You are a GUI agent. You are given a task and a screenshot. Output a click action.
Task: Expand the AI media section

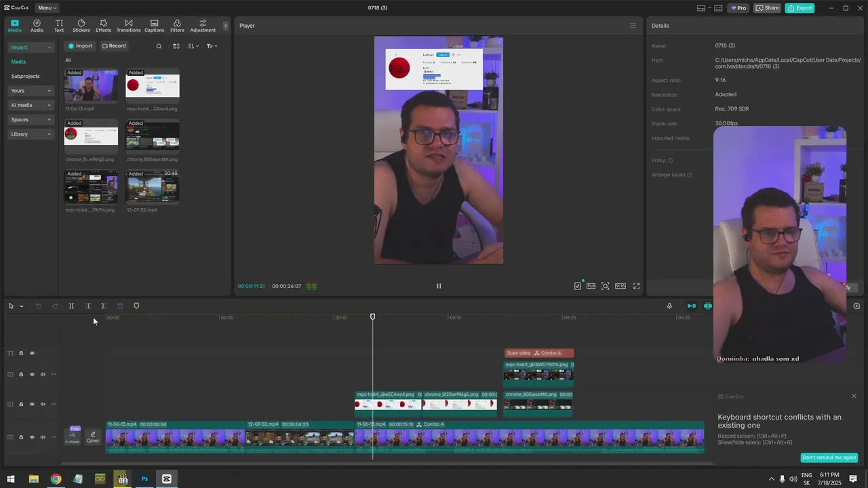tap(31, 105)
